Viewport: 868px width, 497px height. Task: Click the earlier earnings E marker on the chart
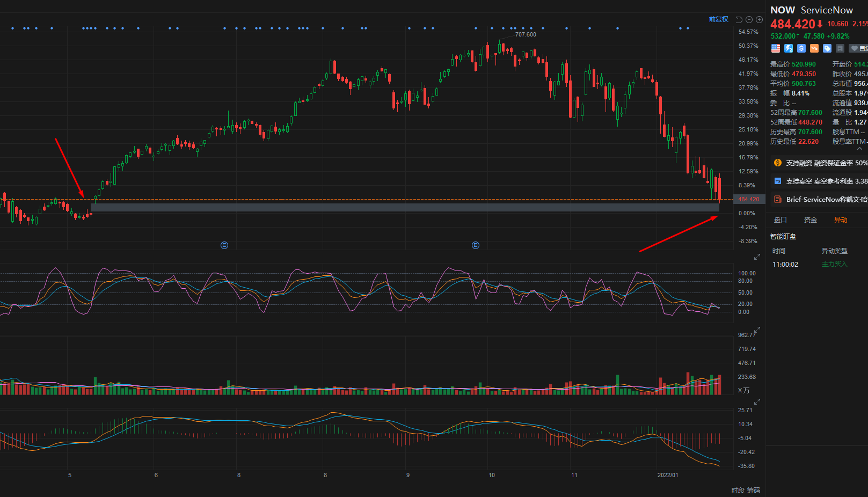[224, 245]
